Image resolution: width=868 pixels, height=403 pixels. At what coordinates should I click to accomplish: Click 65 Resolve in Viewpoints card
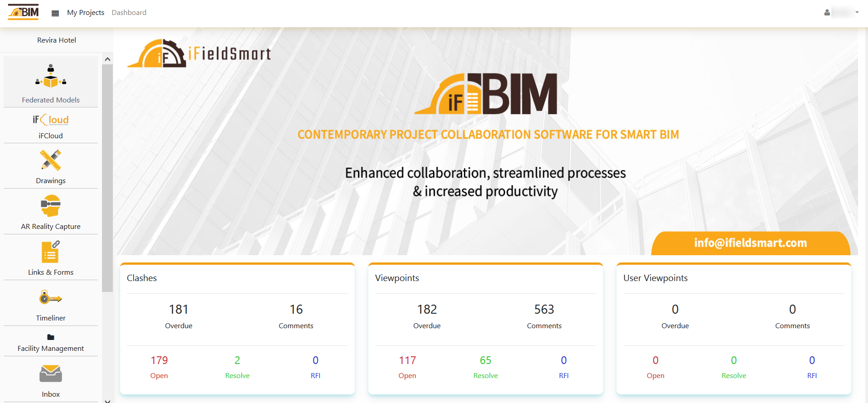(x=486, y=367)
